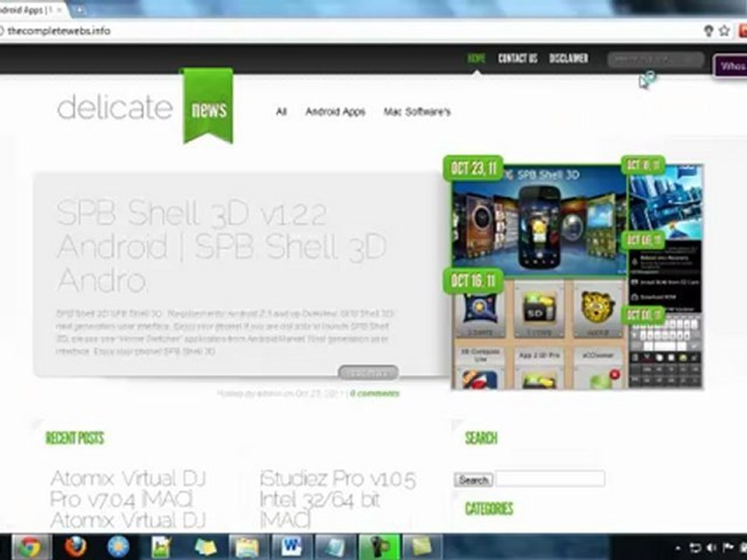Viewport: 747px width, 560px height.
Task: Open the yellow note taskbar icon
Action: pyautogui.click(x=422, y=547)
